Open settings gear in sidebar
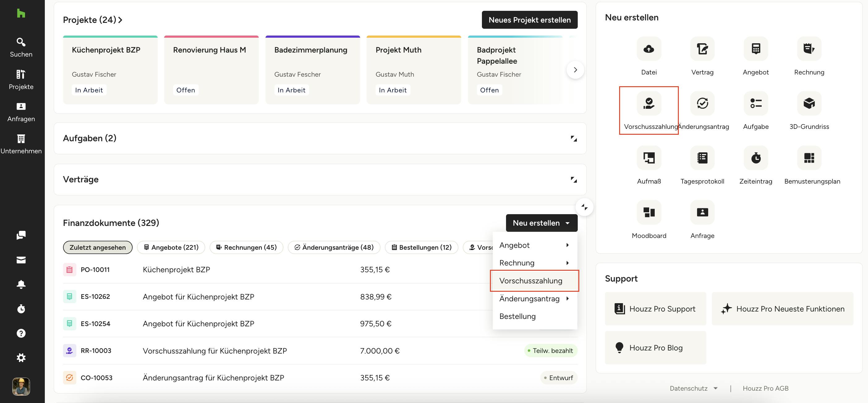 click(x=21, y=358)
